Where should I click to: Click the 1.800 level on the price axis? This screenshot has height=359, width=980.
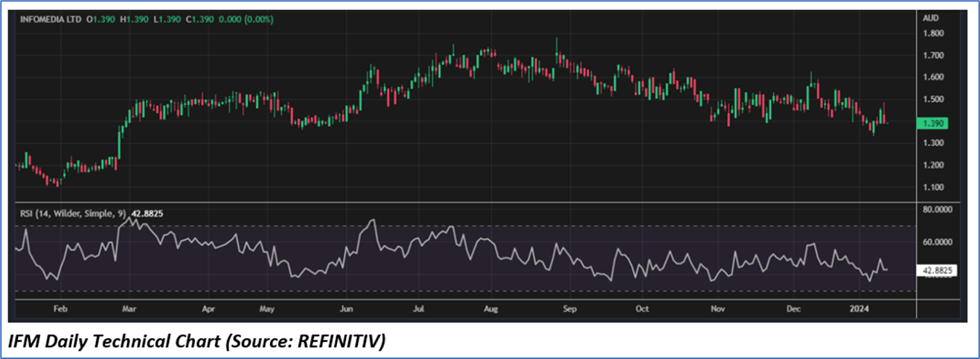[x=933, y=34]
